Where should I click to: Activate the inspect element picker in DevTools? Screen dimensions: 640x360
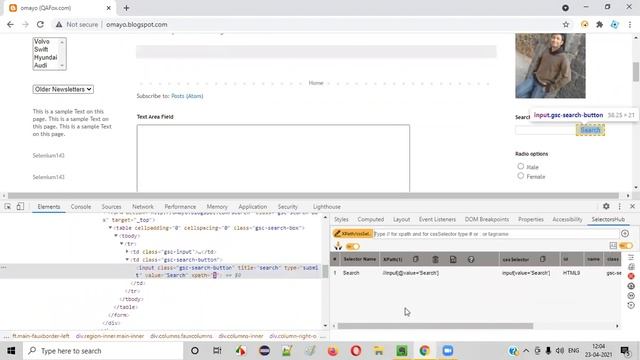tap(8, 207)
